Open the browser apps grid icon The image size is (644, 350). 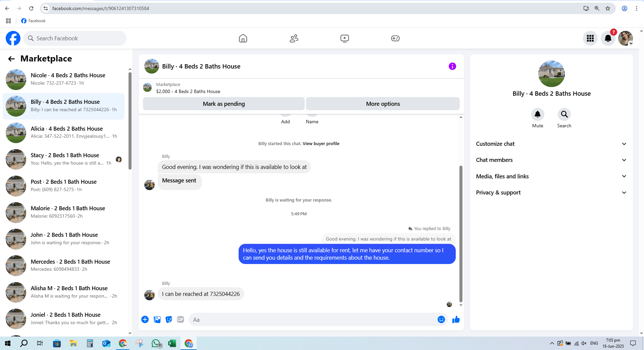click(8, 21)
